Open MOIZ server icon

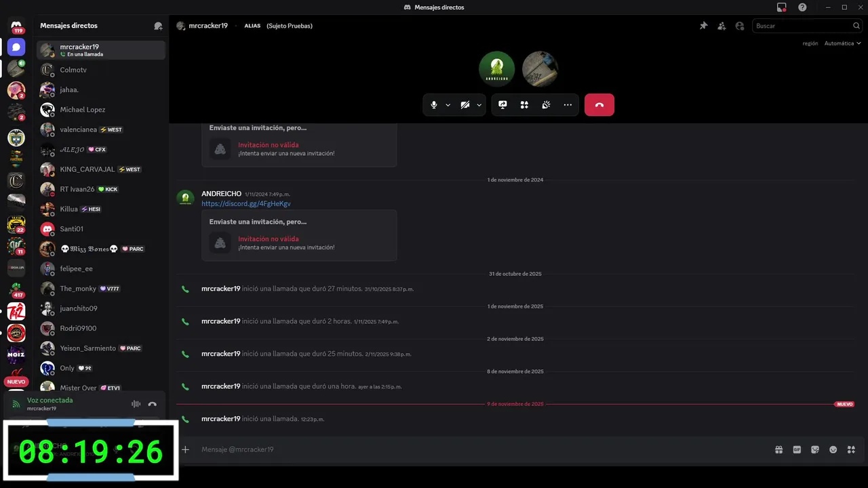16,355
